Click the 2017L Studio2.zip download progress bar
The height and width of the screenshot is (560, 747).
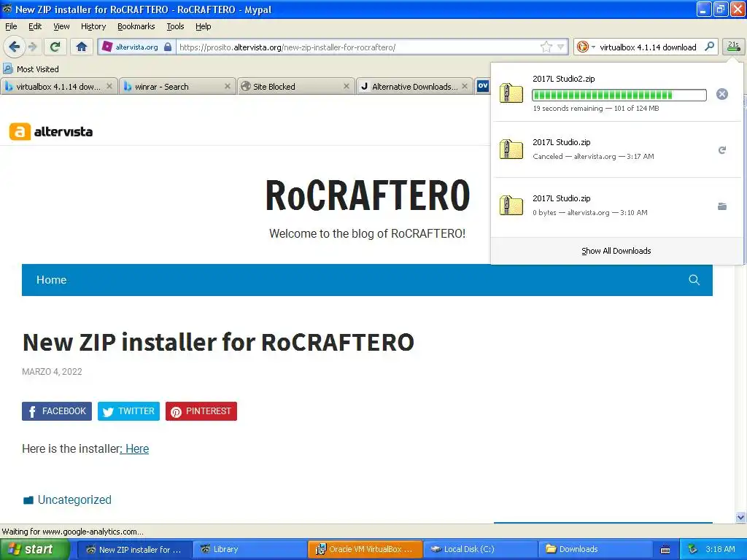619,96
